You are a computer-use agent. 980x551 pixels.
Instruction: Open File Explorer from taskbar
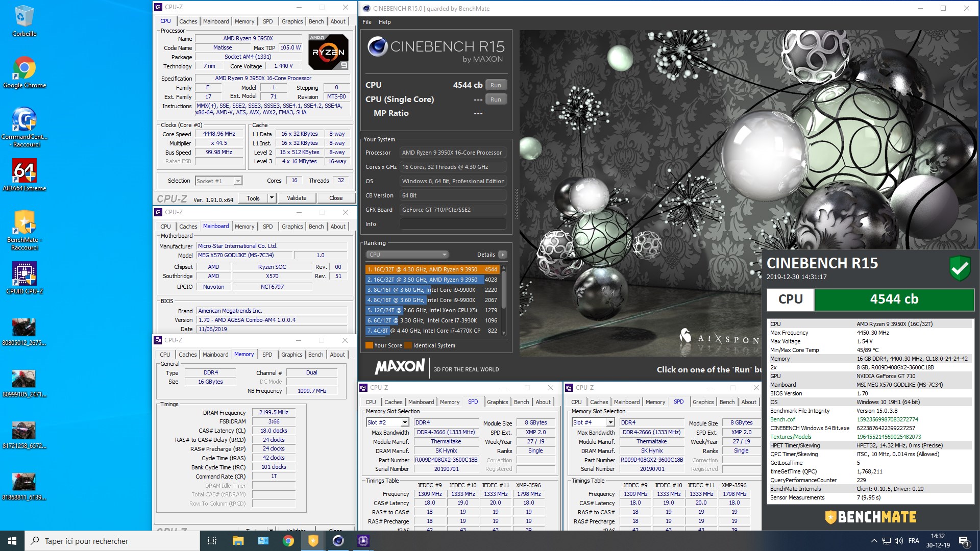coord(238,541)
